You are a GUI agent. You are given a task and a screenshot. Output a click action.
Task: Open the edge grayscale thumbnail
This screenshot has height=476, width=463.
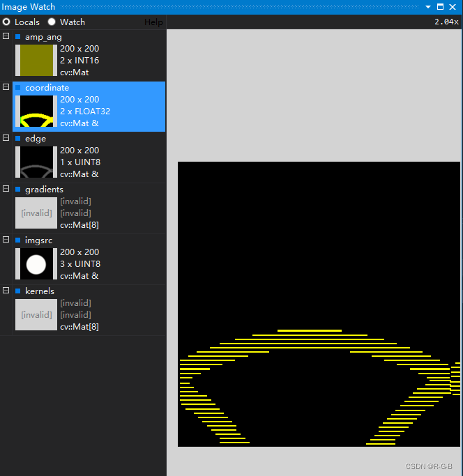click(x=36, y=162)
